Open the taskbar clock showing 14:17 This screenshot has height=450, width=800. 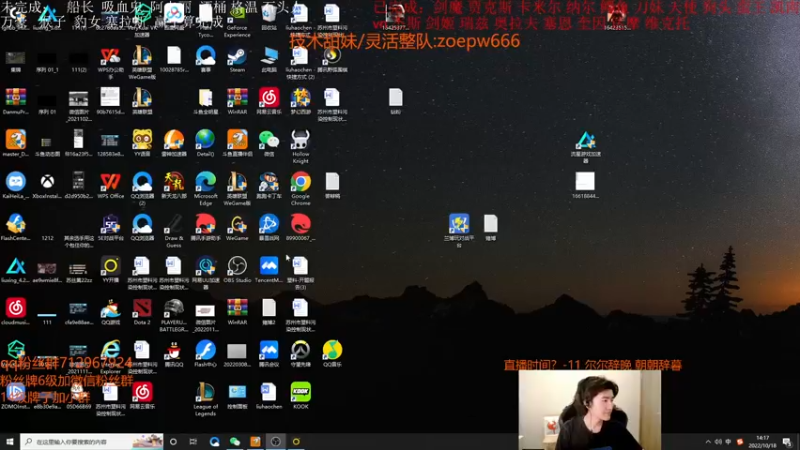[x=762, y=441]
